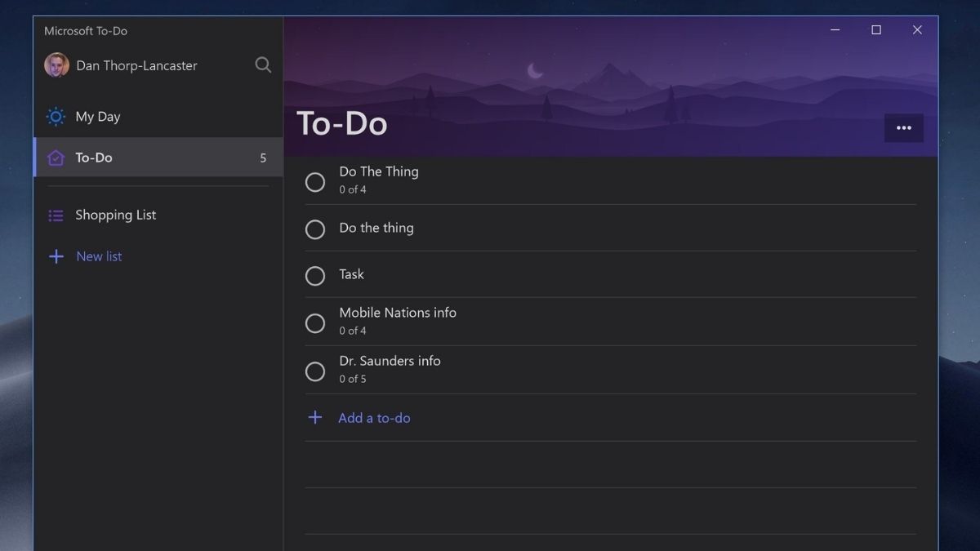
Task: Click the '0 of 5' step counter
Action: (x=353, y=379)
